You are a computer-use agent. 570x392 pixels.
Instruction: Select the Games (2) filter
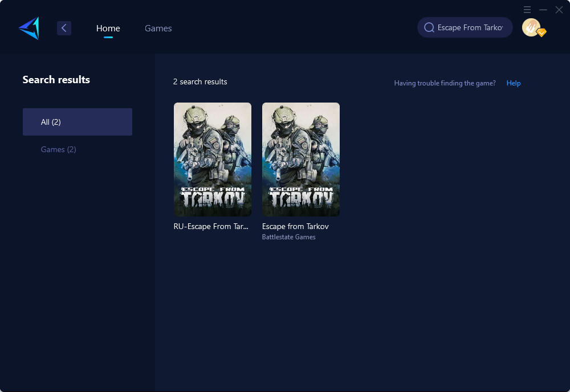(58, 149)
